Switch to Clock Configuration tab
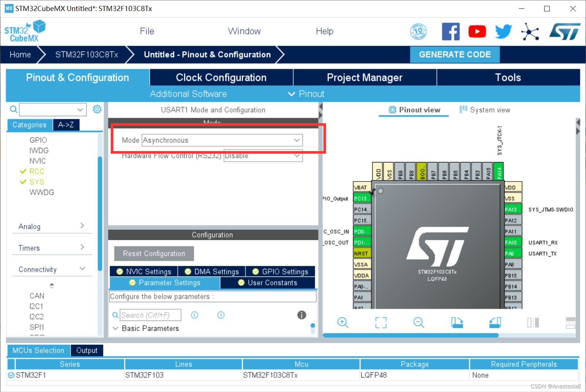Screen dimensions: 586x392 pyautogui.click(x=221, y=77)
